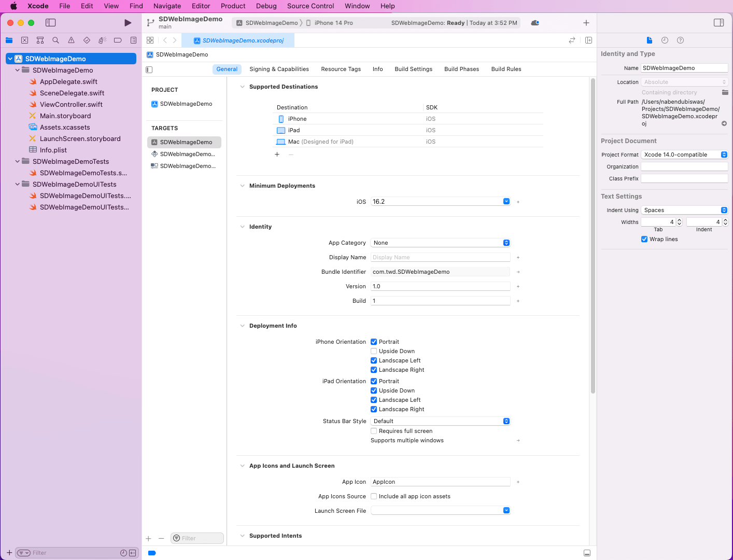Switch to the Build Settings tab
Viewport: 733px width, 560px height.
pyautogui.click(x=413, y=69)
